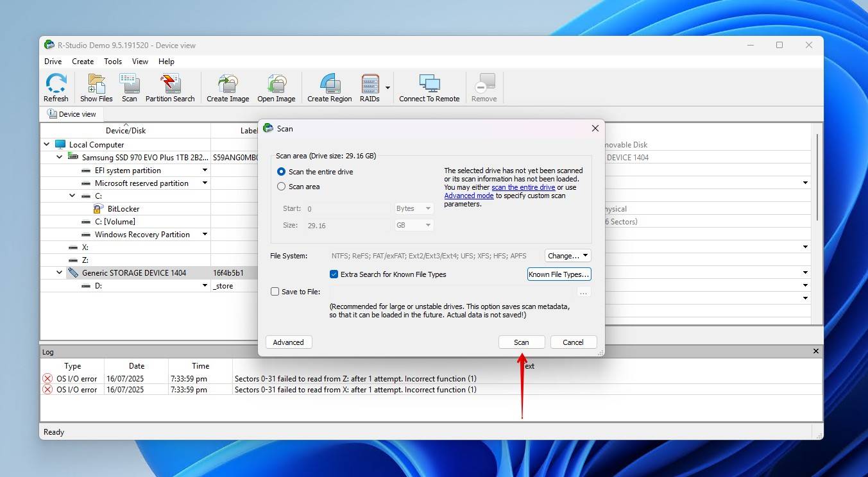Open the View menu
This screenshot has height=477, width=868.
(x=140, y=62)
